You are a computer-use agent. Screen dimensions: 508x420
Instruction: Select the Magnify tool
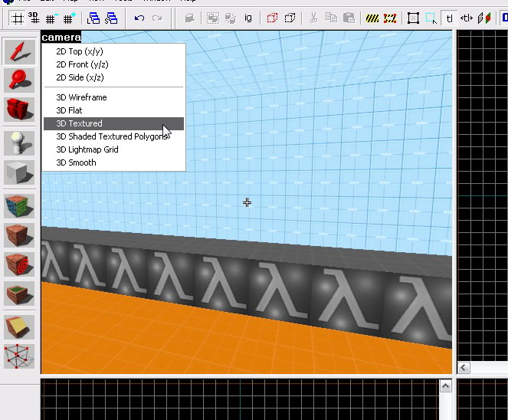[x=19, y=80]
